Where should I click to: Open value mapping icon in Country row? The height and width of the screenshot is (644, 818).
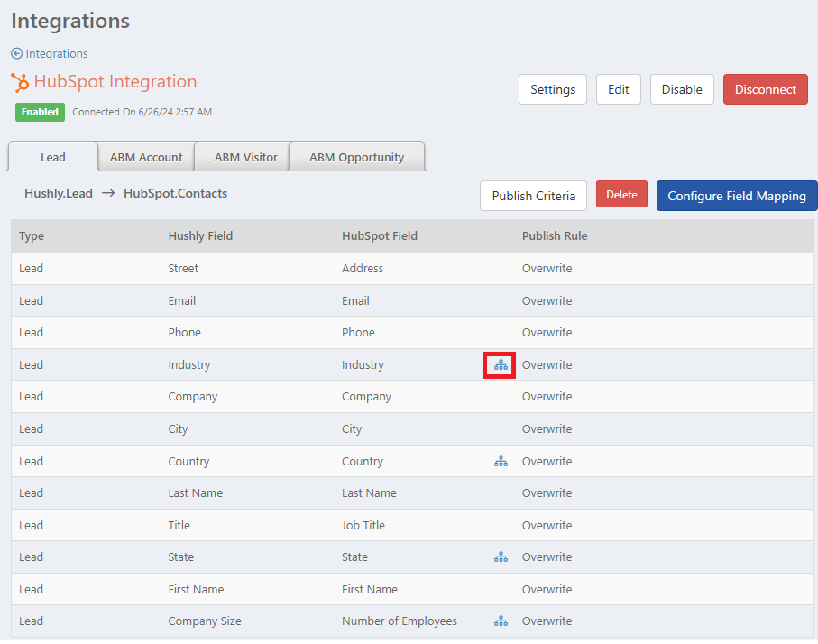coord(501,461)
